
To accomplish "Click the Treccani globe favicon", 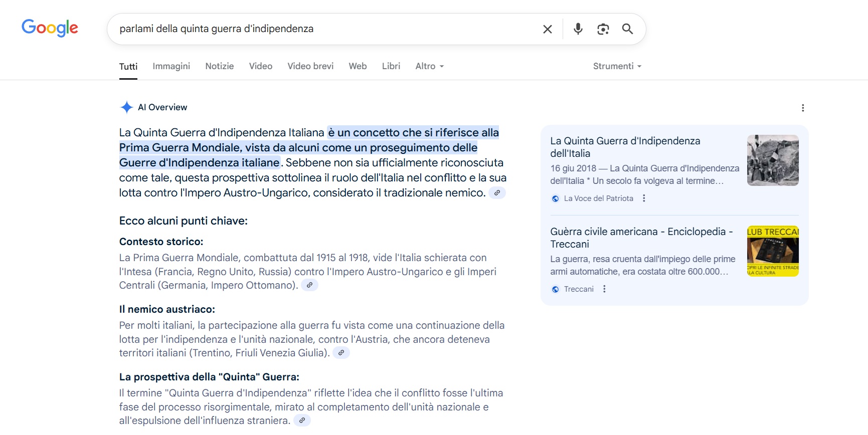I will 555,289.
